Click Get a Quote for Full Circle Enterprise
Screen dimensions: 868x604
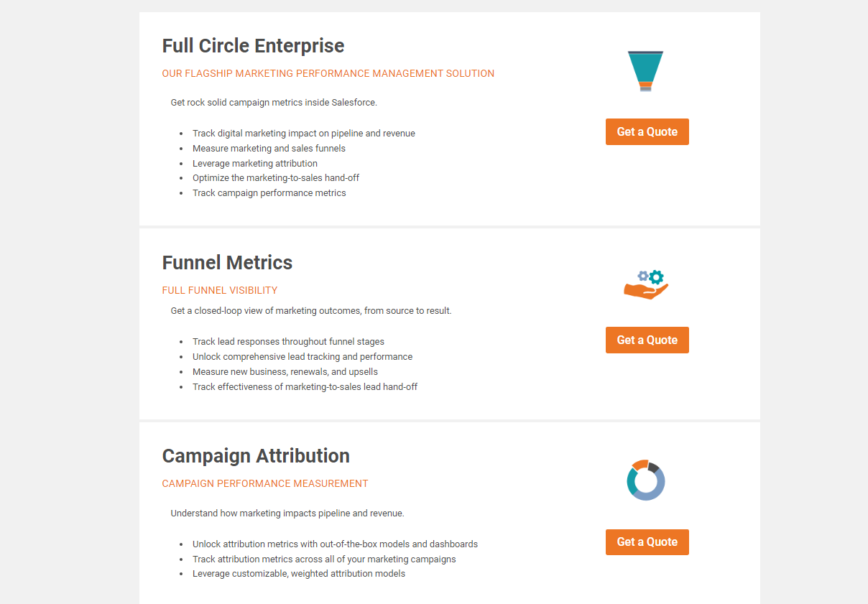click(x=647, y=131)
